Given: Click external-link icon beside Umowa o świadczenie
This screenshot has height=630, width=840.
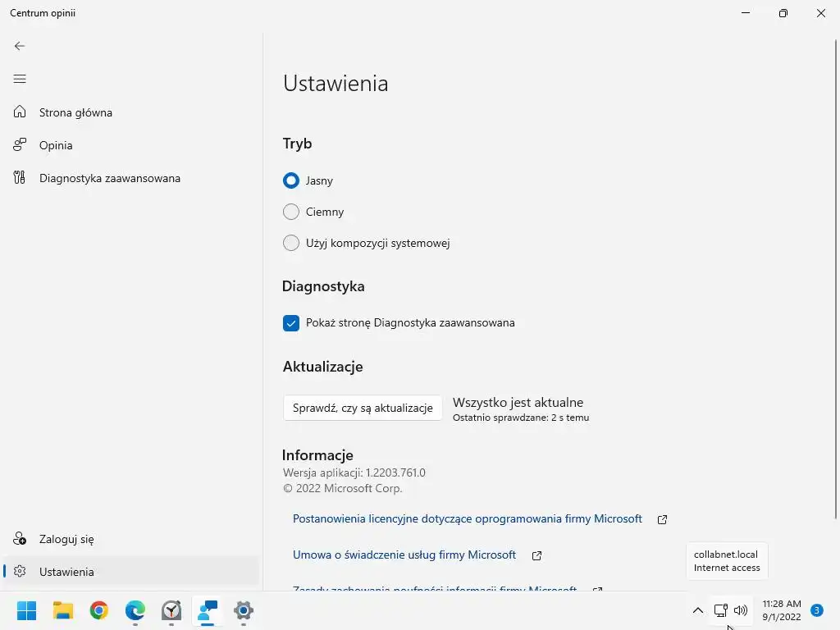Looking at the screenshot, I should (536, 555).
